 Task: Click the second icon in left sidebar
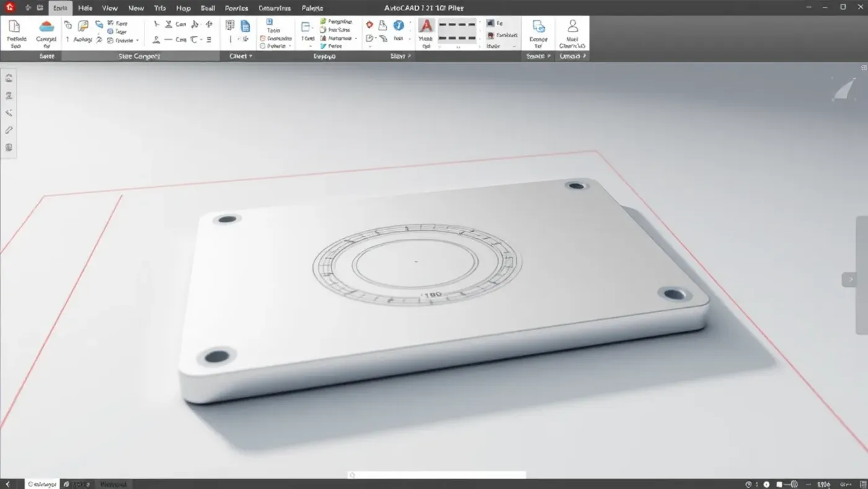click(9, 96)
